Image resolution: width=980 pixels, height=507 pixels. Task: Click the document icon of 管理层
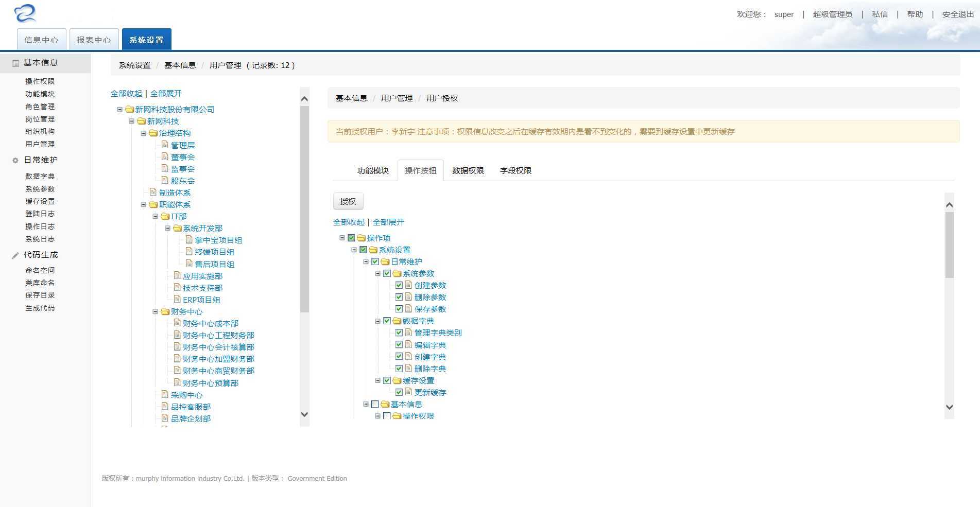pyautogui.click(x=165, y=145)
